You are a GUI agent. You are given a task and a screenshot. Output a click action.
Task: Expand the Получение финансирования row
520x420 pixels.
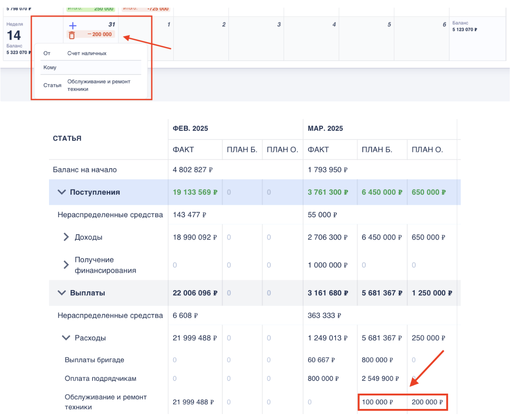tap(66, 265)
